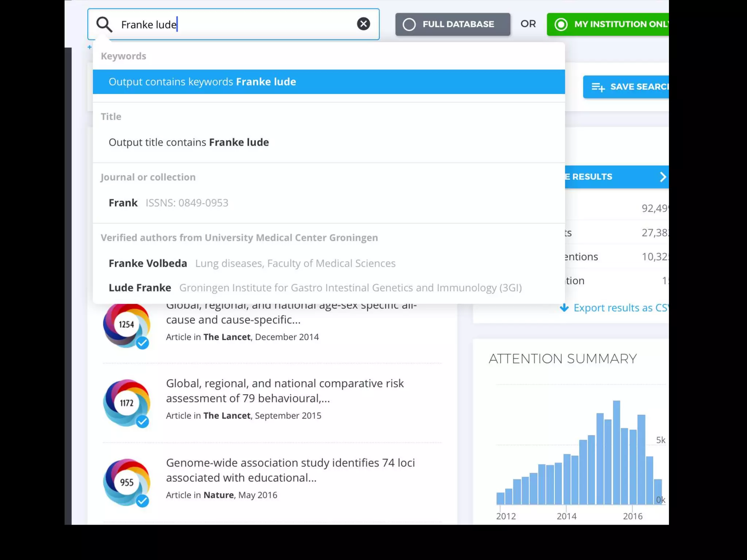Click the Save Search list-plus icon

click(x=598, y=87)
